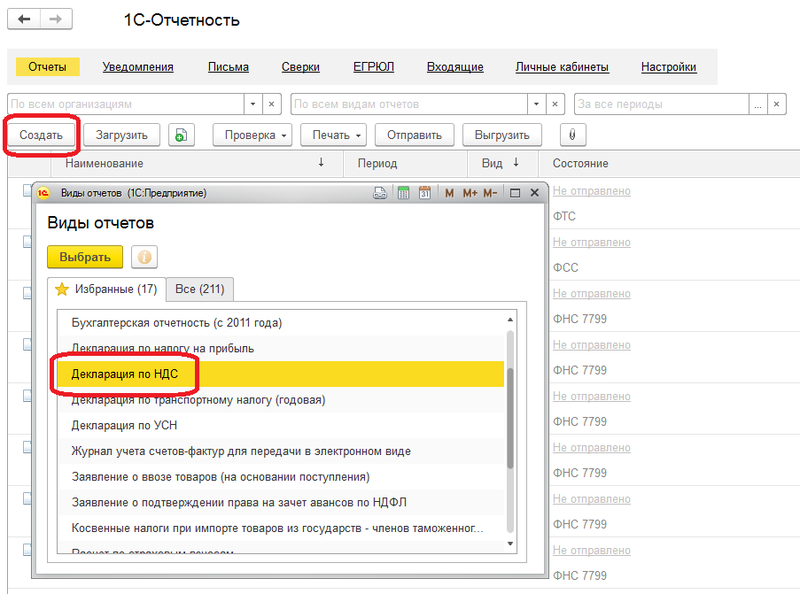This screenshot has width=800, height=594.
Task: Select Декларация по НДС row
Action: (281, 374)
